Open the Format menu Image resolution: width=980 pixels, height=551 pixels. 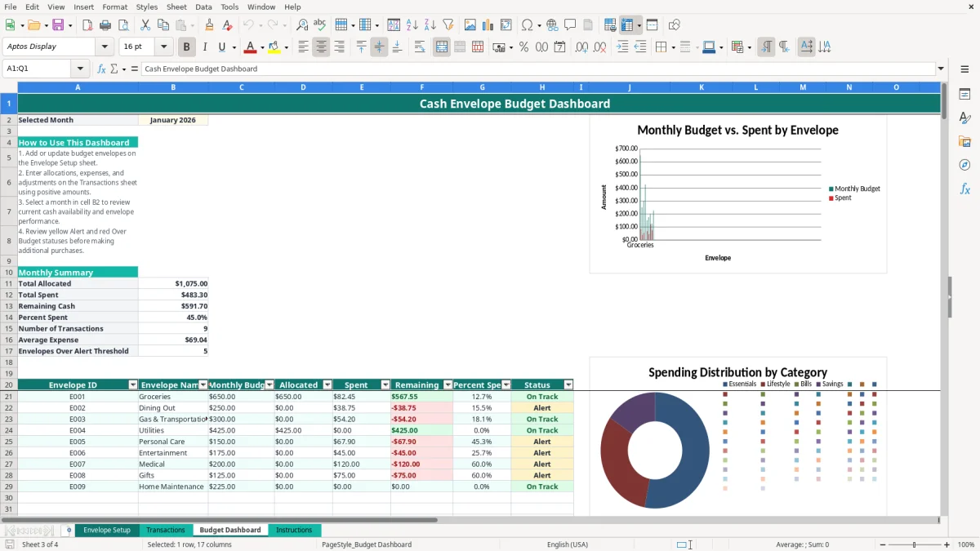pos(114,7)
